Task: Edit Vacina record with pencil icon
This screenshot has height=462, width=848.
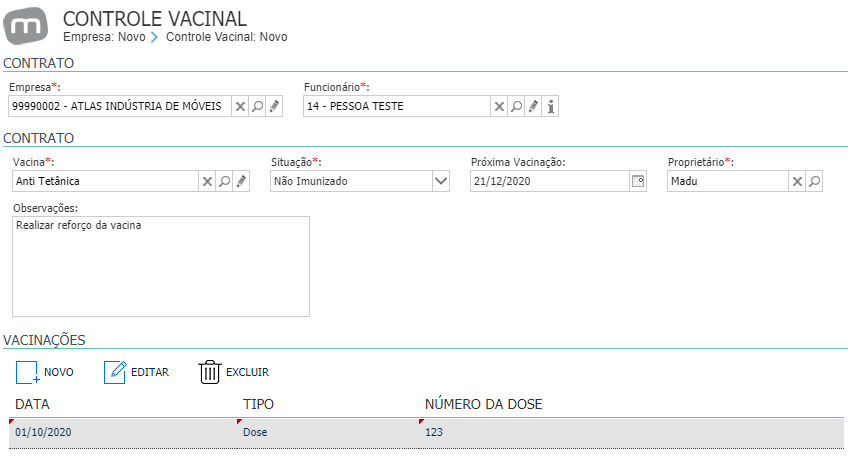Action: pyautogui.click(x=241, y=182)
